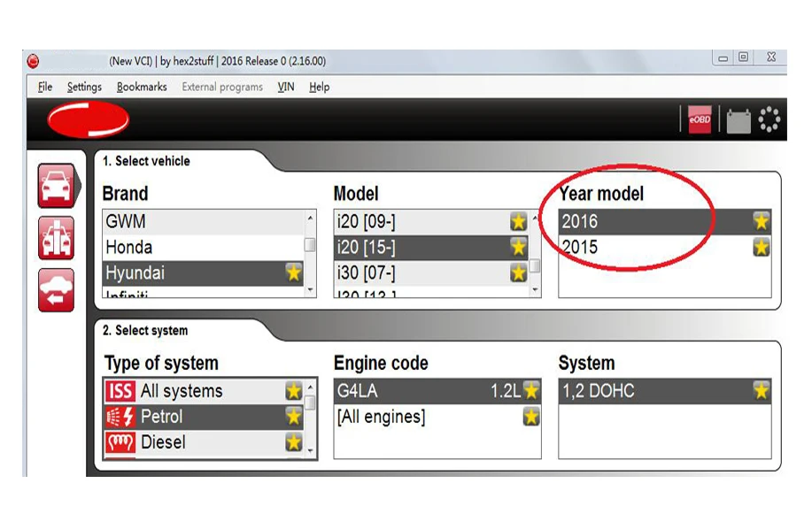Select i20 [15-] model

[431, 247]
